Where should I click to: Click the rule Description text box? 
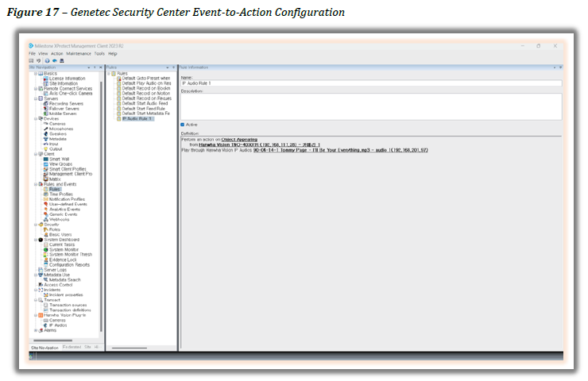(371, 107)
